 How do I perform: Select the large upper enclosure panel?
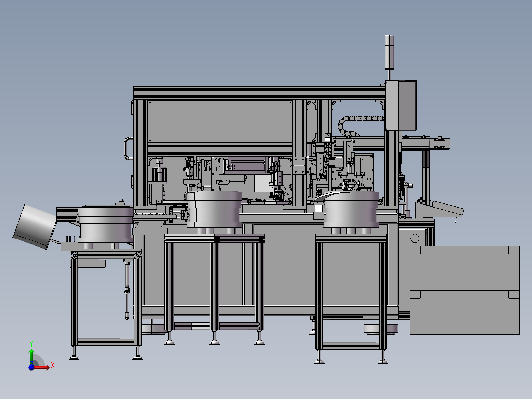(x=220, y=121)
